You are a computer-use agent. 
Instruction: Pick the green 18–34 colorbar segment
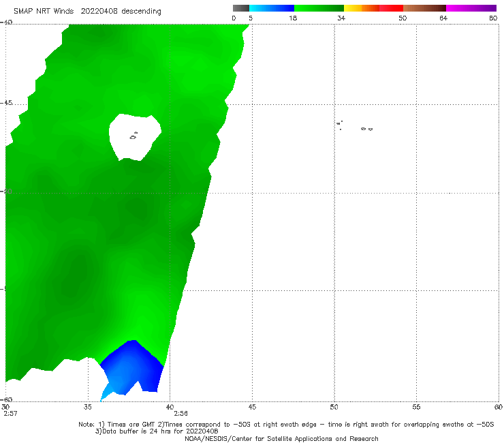pyautogui.click(x=319, y=8)
